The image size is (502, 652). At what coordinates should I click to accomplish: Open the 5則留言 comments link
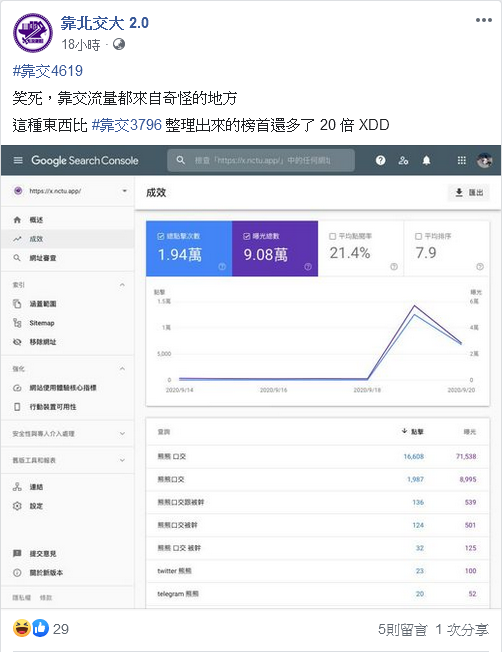tap(402, 630)
